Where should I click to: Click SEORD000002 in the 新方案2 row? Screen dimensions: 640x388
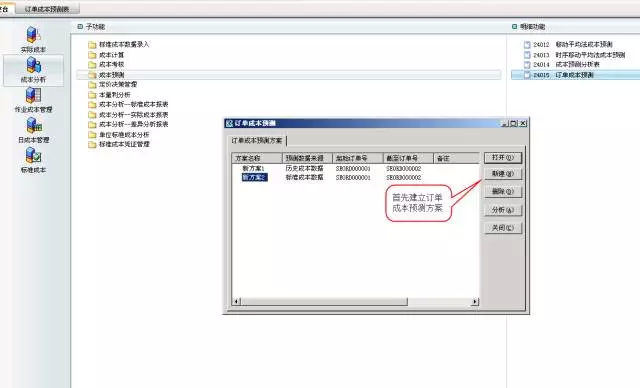404,178
